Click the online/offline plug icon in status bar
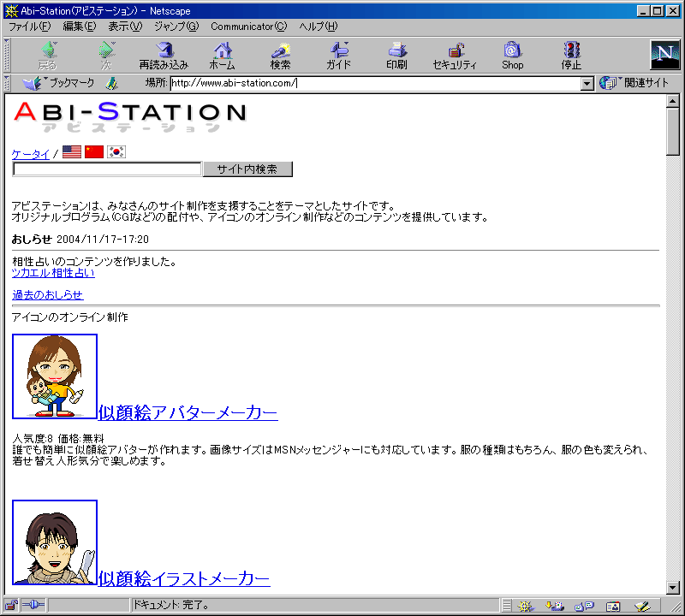 33,605
